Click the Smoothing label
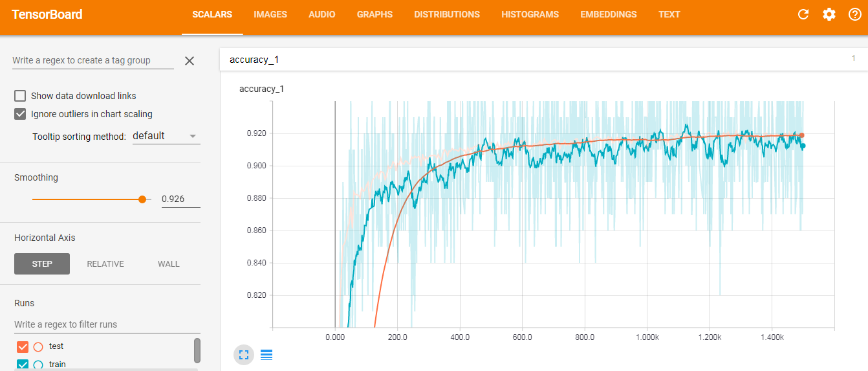Viewport: 868px width, 371px height. point(36,177)
